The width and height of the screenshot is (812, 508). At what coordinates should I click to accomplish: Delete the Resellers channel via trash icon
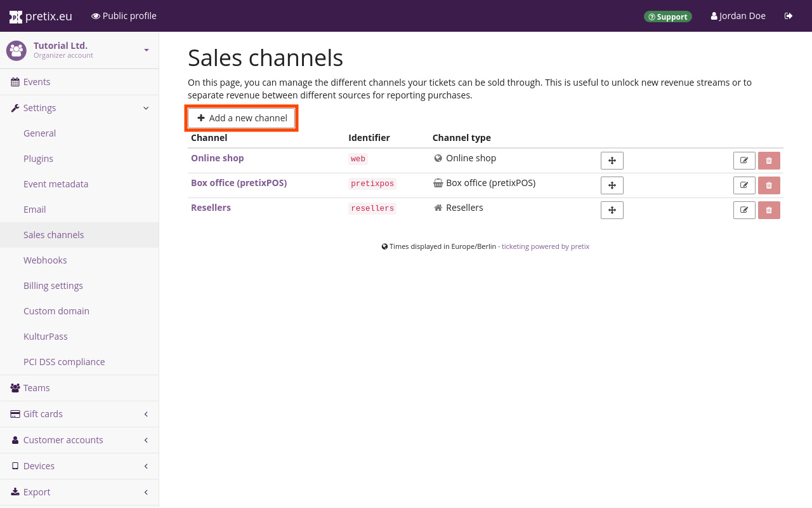point(769,210)
